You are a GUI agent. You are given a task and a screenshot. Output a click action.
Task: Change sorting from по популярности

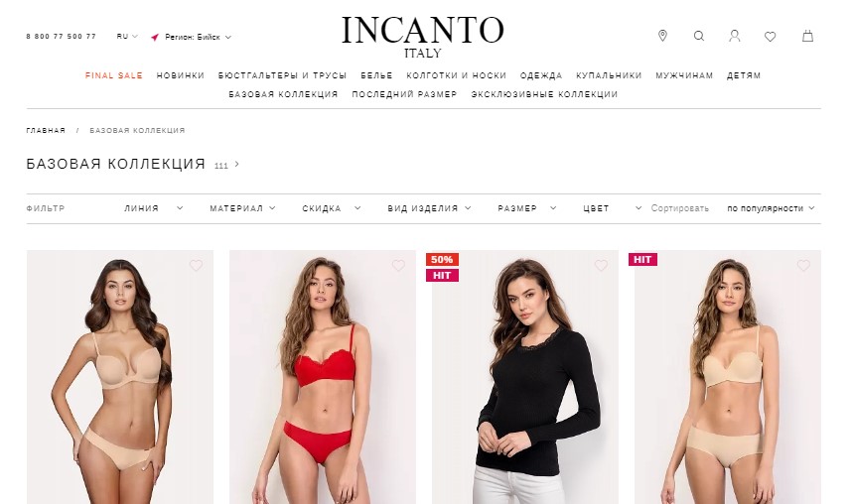(x=771, y=208)
